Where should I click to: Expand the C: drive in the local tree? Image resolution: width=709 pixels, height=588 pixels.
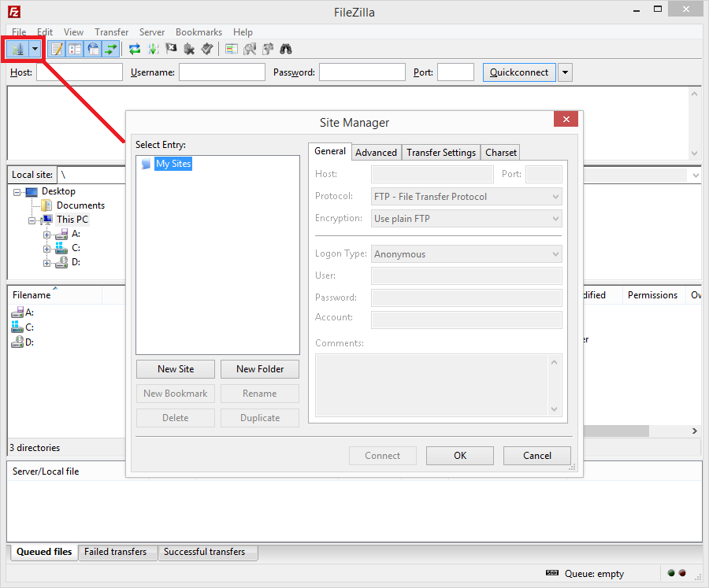(46, 248)
